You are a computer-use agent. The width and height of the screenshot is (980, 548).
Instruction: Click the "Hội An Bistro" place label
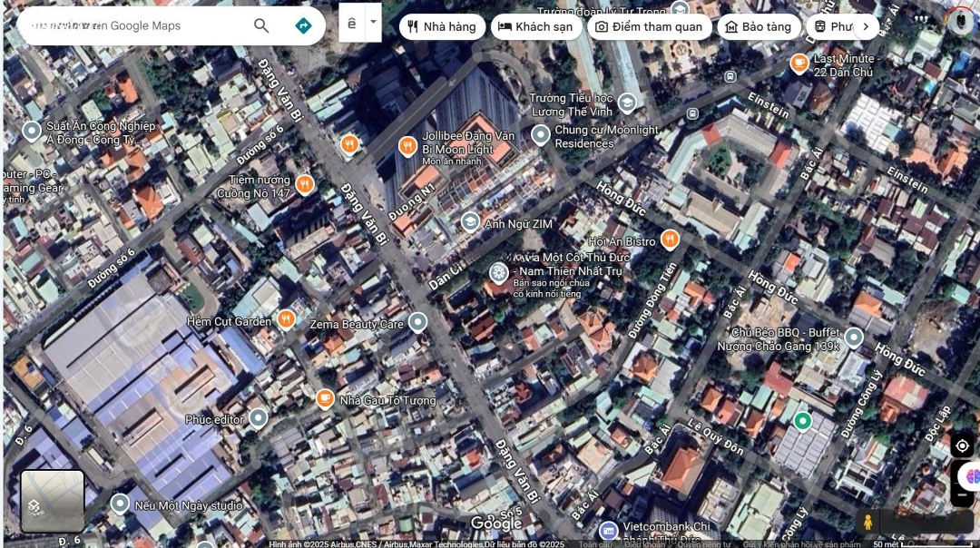pyautogui.click(x=622, y=241)
